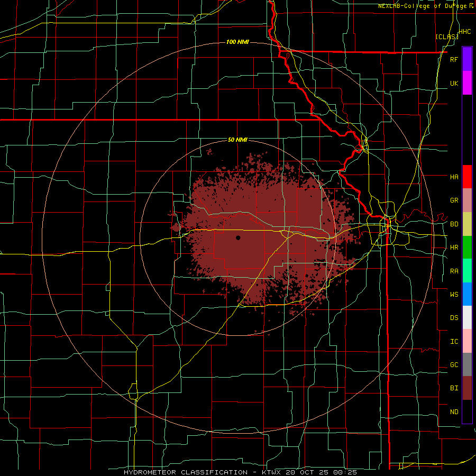Screen dimensions: 476x476
Task: Click the BI dark red legend swatch
Action: point(467,388)
